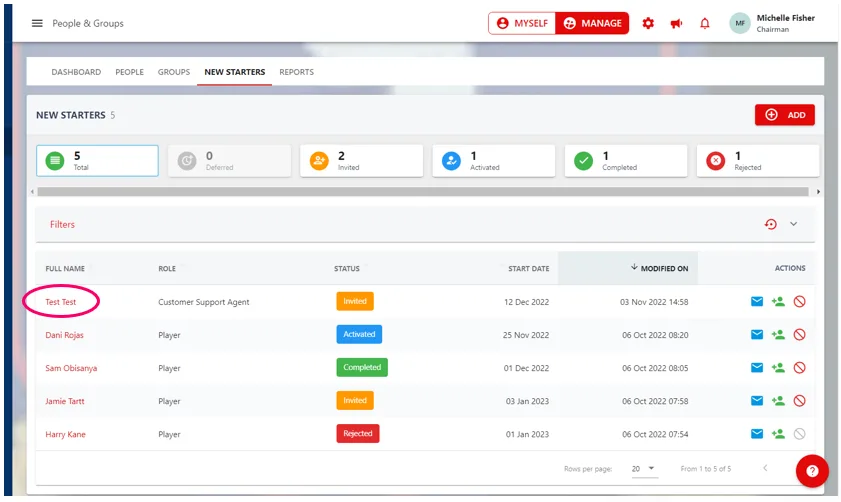Click reject icon for Dani Rojas
Image resolution: width=841 pixels, height=502 pixels.
pos(799,335)
